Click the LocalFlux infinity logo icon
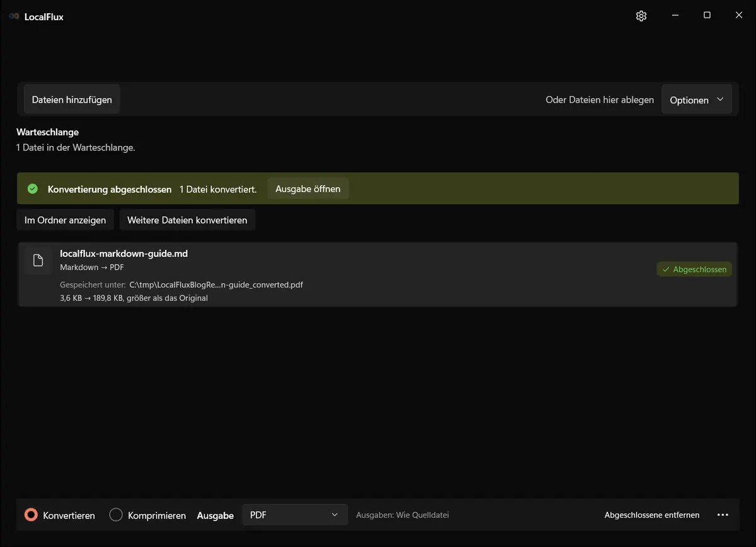The height and width of the screenshot is (547, 756). click(x=14, y=16)
